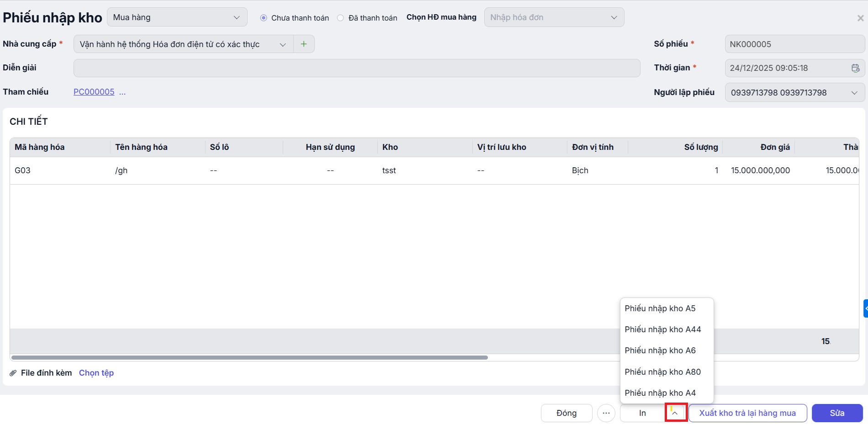The height and width of the screenshot is (430, 868).
Task: Select Chưa thanh toán radio button
Action: pyautogui.click(x=263, y=18)
